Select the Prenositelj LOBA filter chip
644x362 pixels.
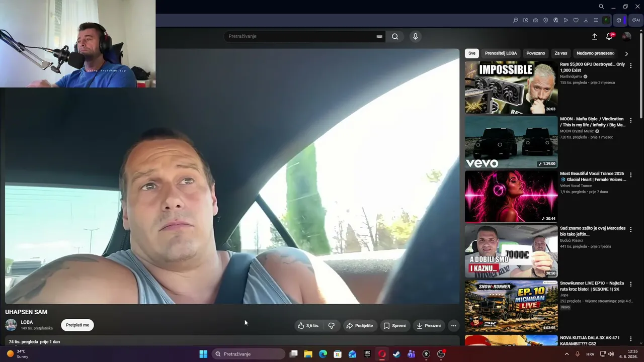(501, 53)
